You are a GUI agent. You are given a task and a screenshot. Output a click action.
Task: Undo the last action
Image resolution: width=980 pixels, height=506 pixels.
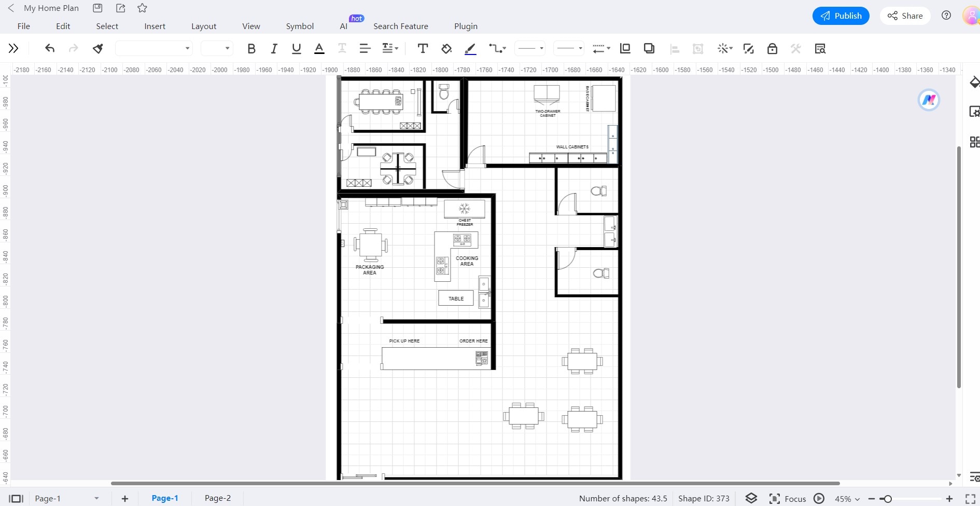click(x=50, y=48)
